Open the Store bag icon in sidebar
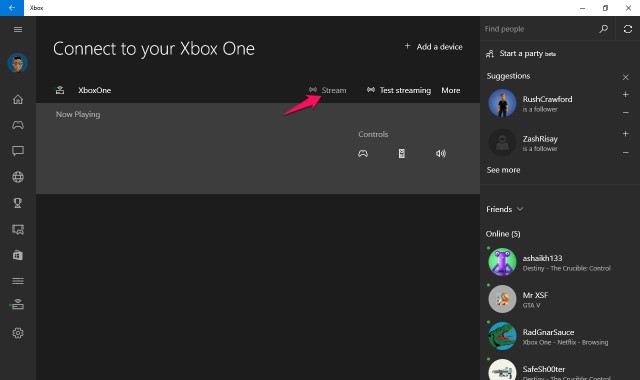Image resolution: width=640 pixels, height=380 pixels. [18, 255]
